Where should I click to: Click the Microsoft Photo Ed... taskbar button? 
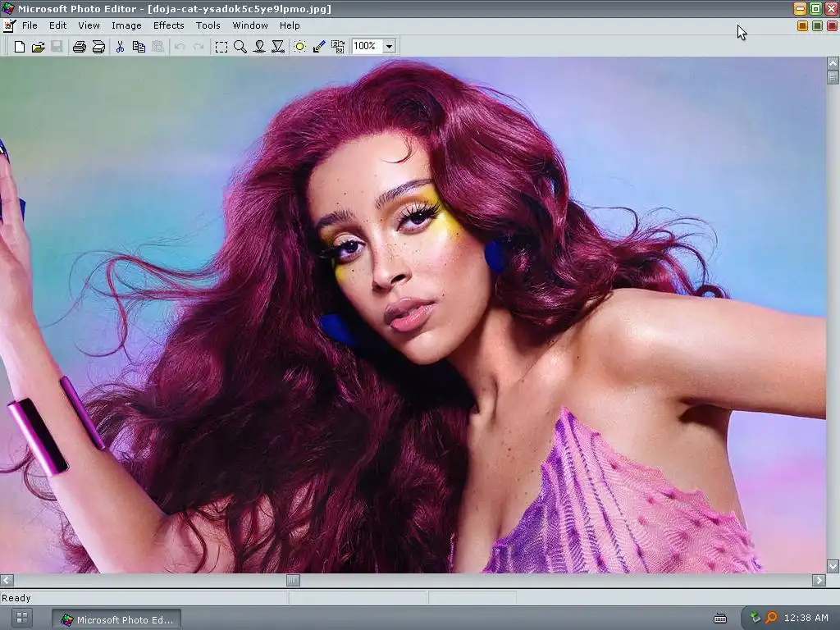point(116,619)
